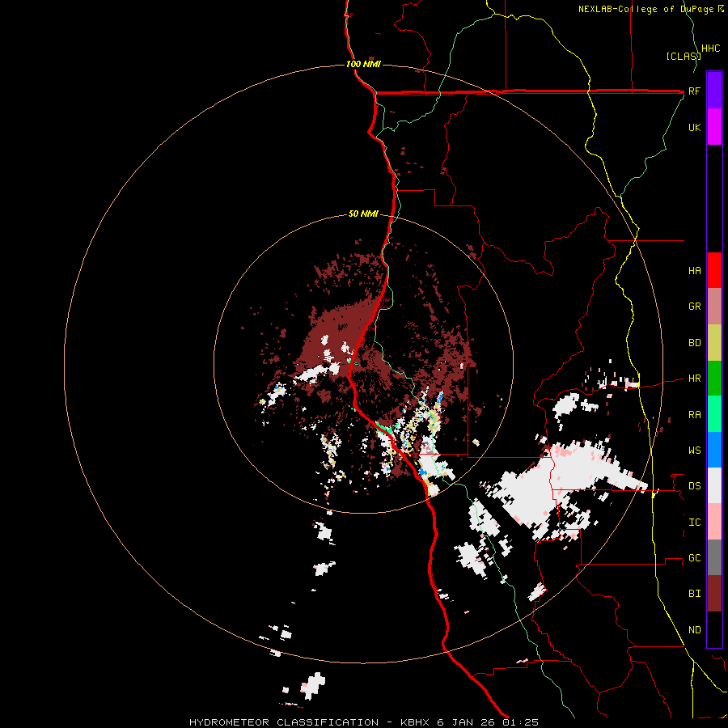Click the HR dark green legend swatch
This screenshot has width=728, height=728.
[714, 379]
